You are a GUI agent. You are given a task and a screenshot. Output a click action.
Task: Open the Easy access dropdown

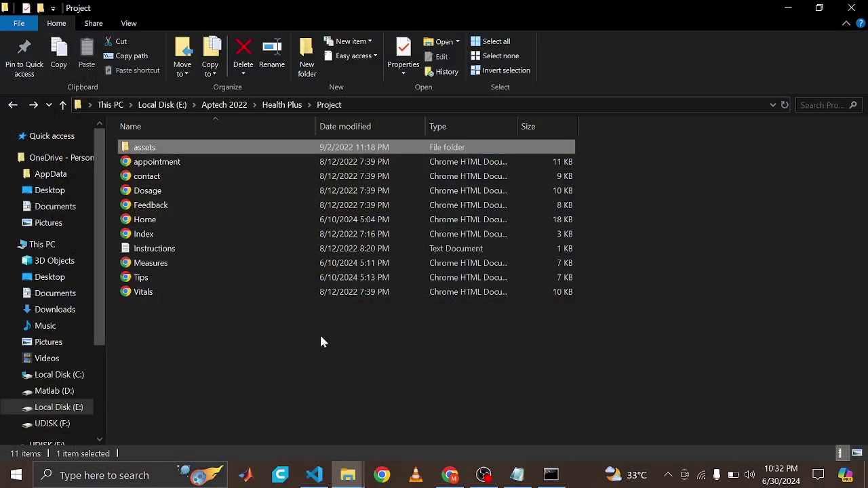tap(351, 56)
